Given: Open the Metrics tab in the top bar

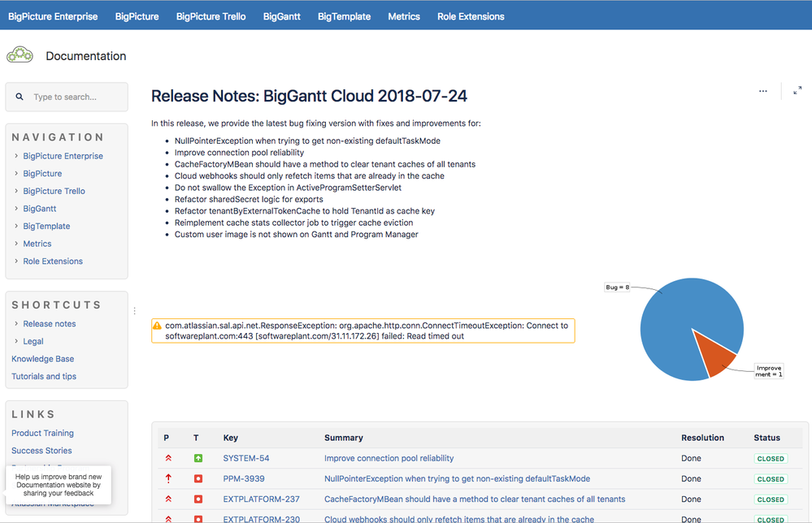Looking at the screenshot, I should [x=404, y=16].
